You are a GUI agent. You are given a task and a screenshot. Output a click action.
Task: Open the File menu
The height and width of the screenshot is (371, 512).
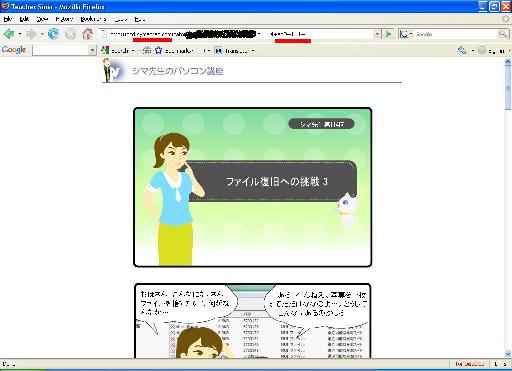[7, 19]
